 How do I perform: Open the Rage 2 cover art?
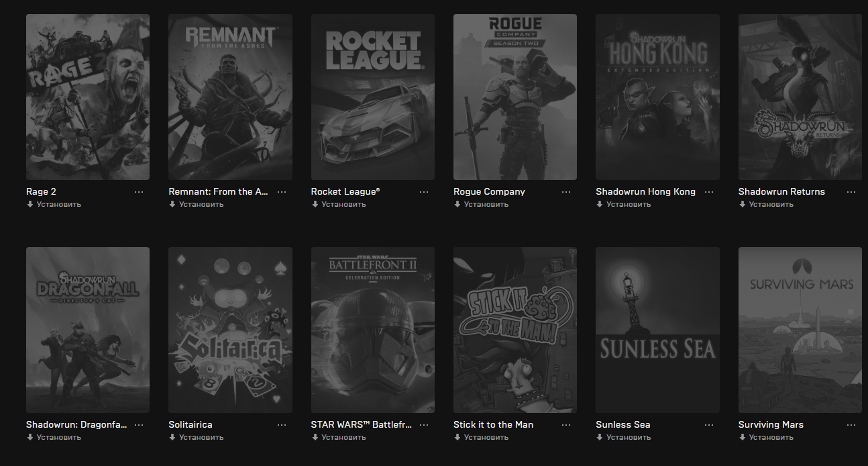click(x=88, y=97)
